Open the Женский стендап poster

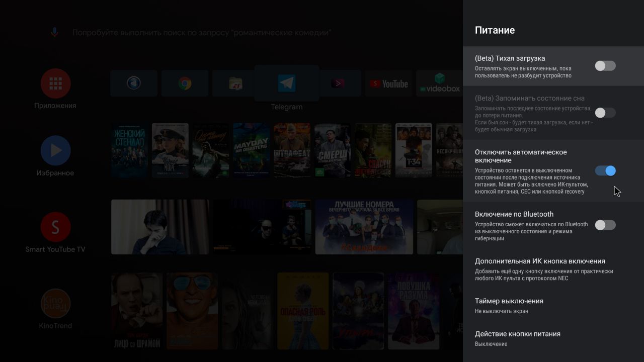tap(129, 150)
